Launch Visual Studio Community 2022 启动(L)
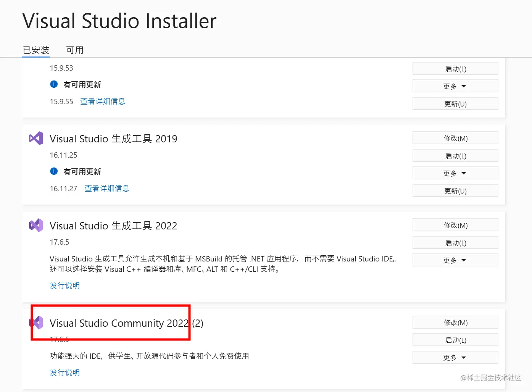 [455, 340]
